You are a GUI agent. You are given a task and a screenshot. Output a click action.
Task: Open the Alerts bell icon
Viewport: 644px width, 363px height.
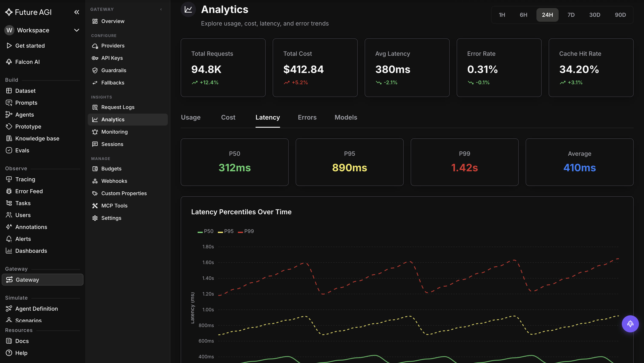point(9,239)
